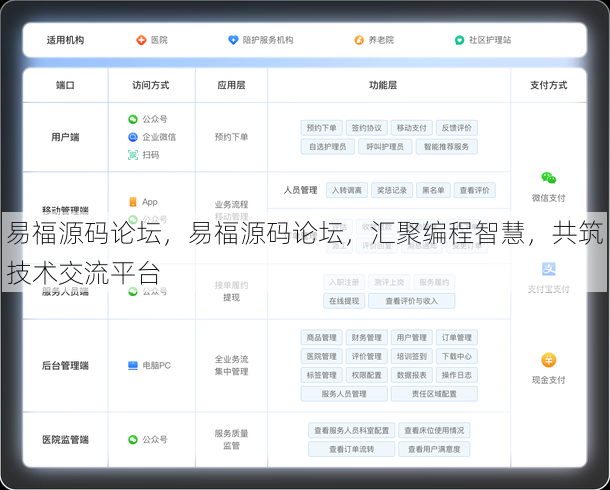Select the 用户端 row label
Image resolution: width=610 pixels, height=490 pixels.
point(65,137)
